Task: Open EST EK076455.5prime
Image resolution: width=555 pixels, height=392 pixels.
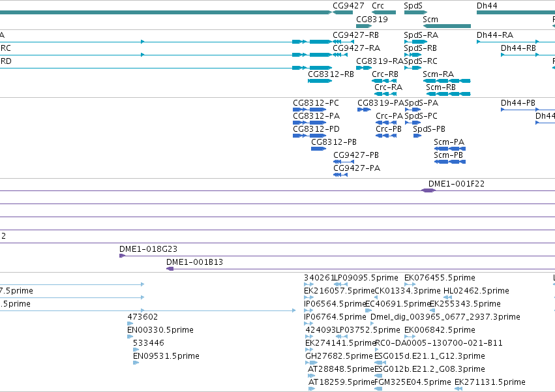Action: (440, 278)
